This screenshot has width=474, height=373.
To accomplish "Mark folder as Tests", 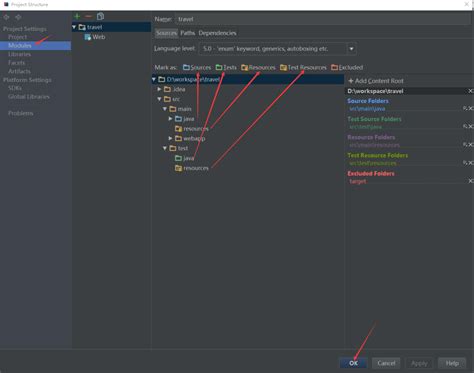I will pyautogui.click(x=226, y=68).
